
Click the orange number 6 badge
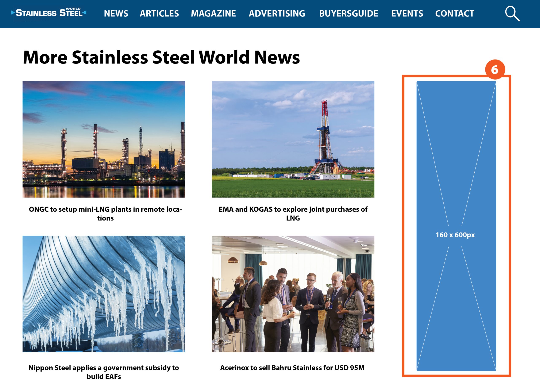click(x=495, y=70)
